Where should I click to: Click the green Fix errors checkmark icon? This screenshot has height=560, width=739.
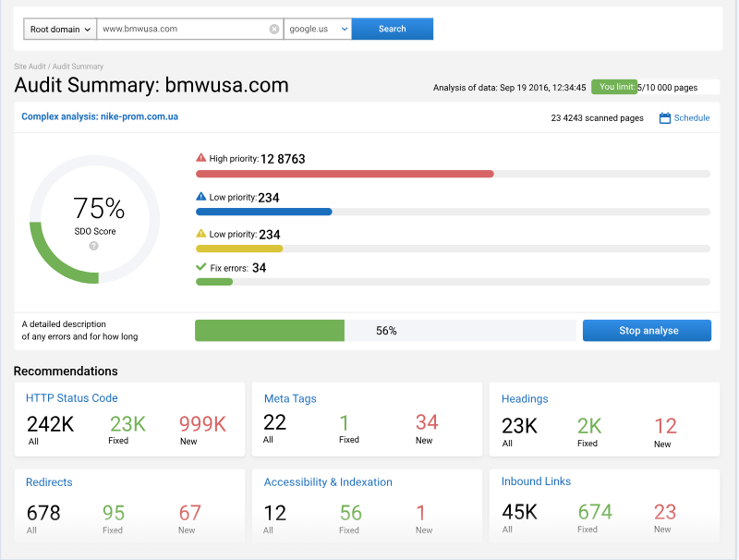[200, 267]
